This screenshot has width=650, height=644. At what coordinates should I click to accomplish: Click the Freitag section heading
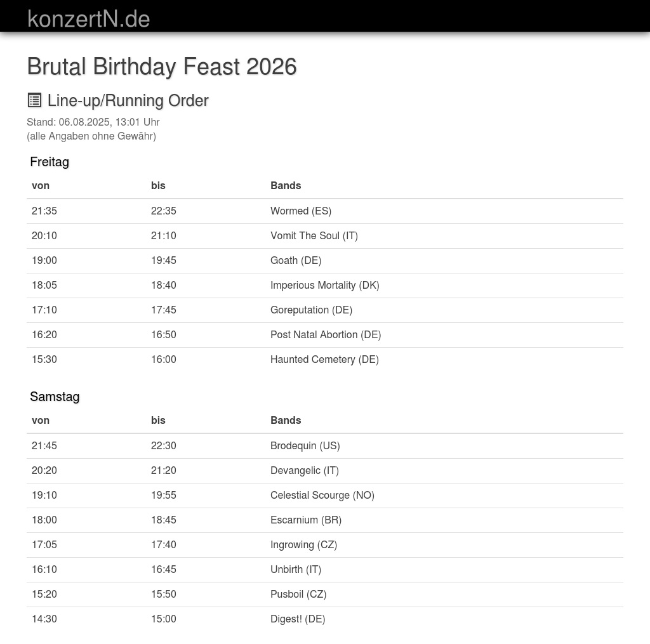point(50,162)
